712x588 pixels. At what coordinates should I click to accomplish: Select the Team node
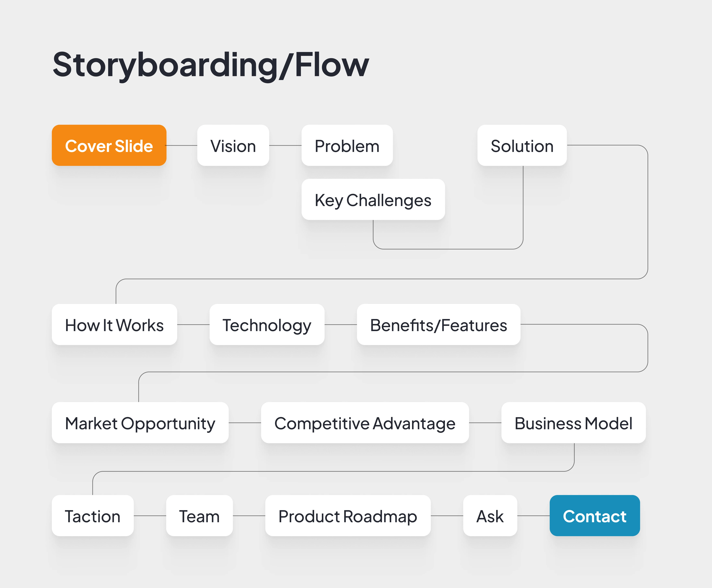tap(199, 516)
